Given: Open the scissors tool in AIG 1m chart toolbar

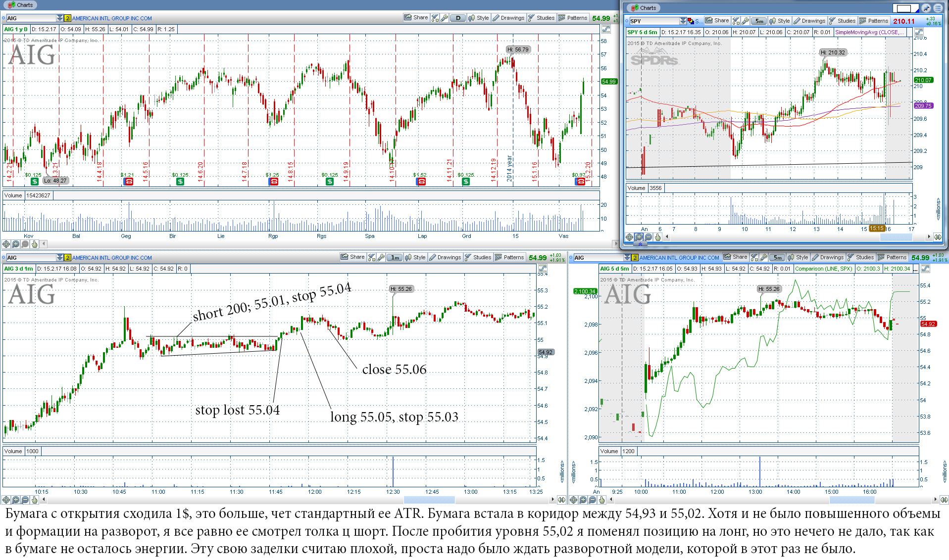Looking at the screenshot, I should [371, 257].
